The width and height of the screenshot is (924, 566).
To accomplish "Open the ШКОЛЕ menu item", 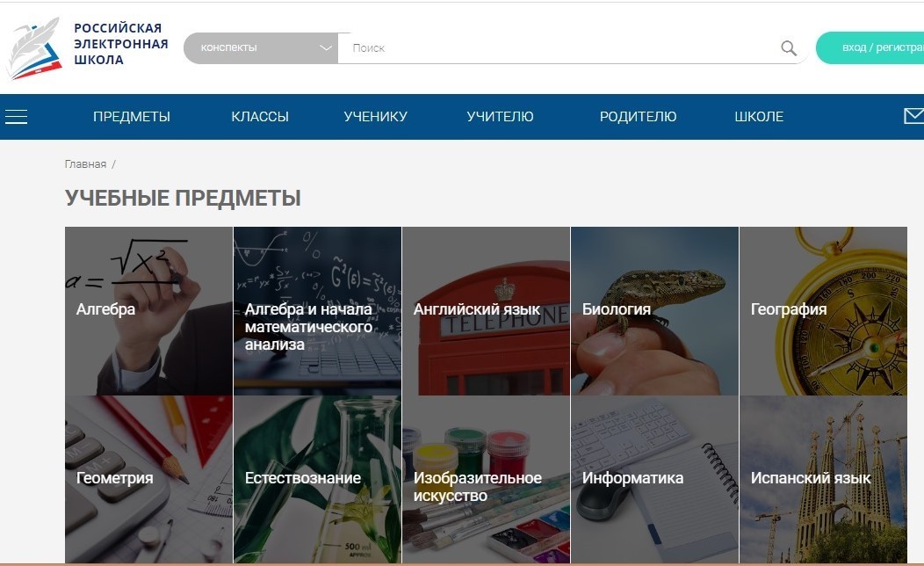I will (x=759, y=117).
